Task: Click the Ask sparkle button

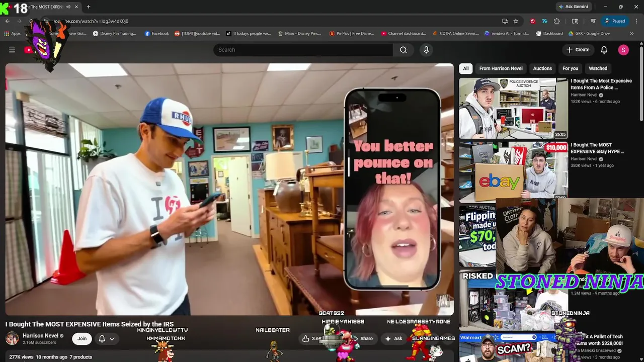Action: click(393, 338)
